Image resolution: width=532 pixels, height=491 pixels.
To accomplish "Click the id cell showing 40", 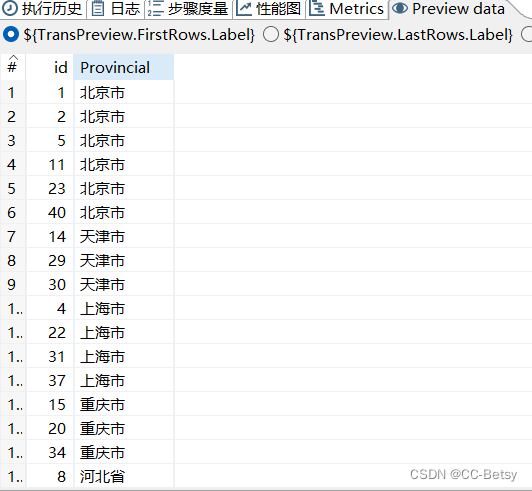I will coord(50,212).
